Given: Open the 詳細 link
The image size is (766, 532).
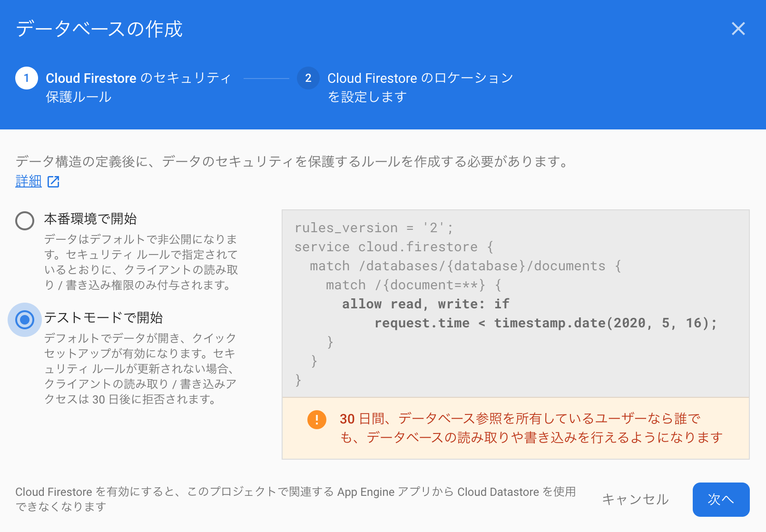Looking at the screenshot, I should pyautogui.click(x=29, y=181).
